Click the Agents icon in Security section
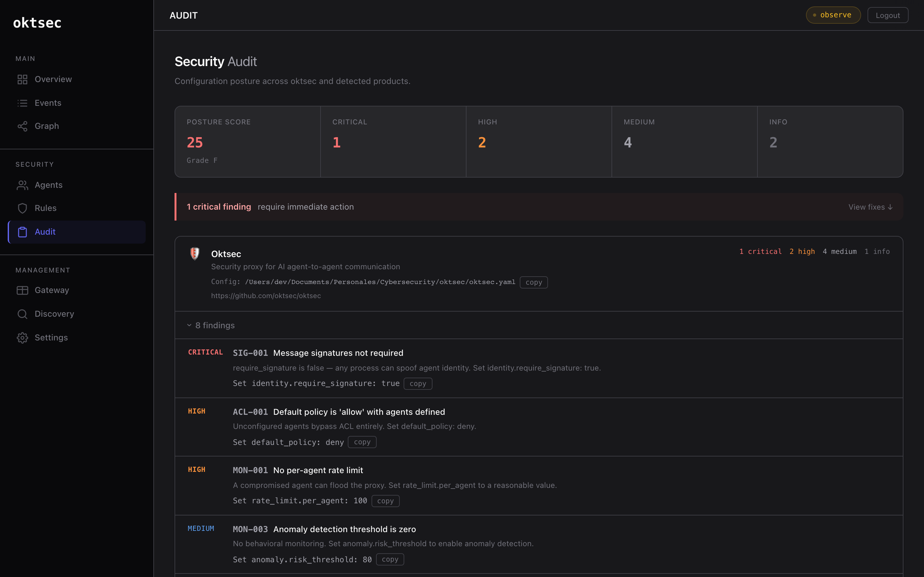The height and width of the screenshot is (577, 924). [x=22, y=185]
